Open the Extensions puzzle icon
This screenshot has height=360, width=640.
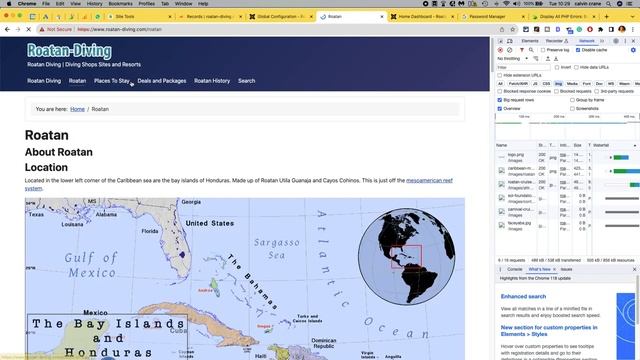click(x=600, y=29)
